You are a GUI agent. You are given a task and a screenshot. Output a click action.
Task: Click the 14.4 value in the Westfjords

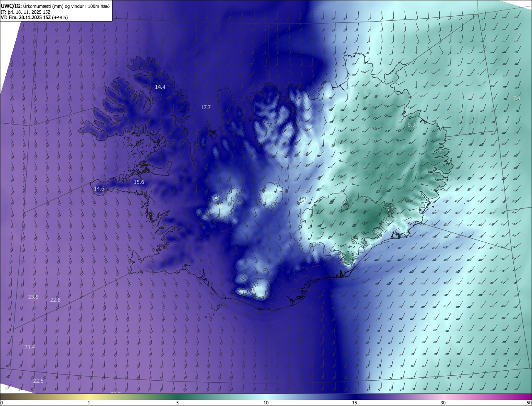160,87
